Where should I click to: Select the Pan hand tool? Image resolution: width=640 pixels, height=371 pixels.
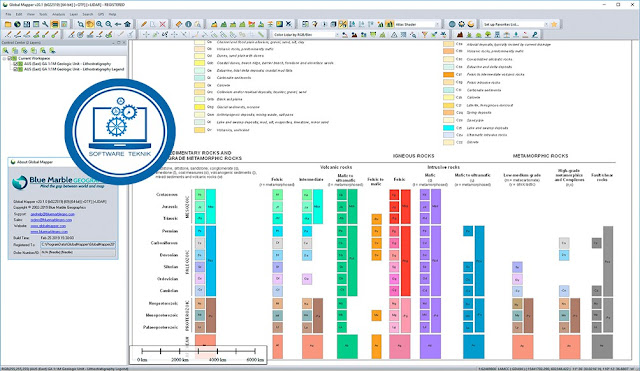click(90, 24)
